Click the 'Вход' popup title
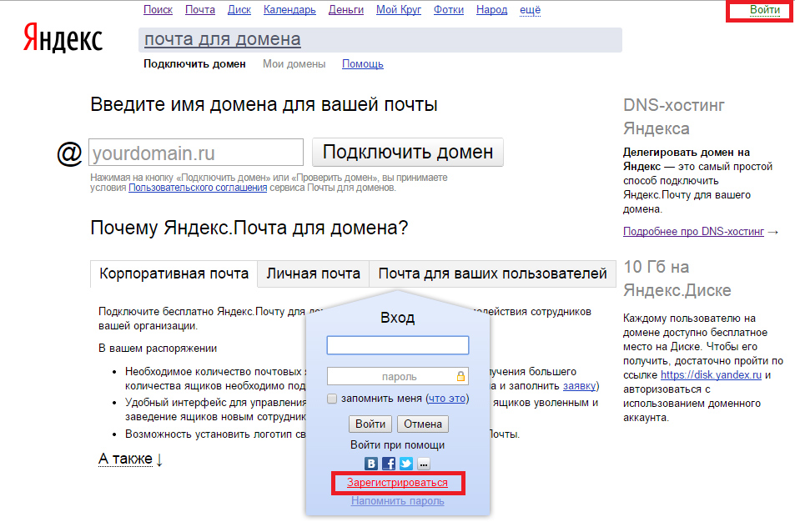Image resolution: width=795 pixels, height=532 pixels. tap(397, 318)
